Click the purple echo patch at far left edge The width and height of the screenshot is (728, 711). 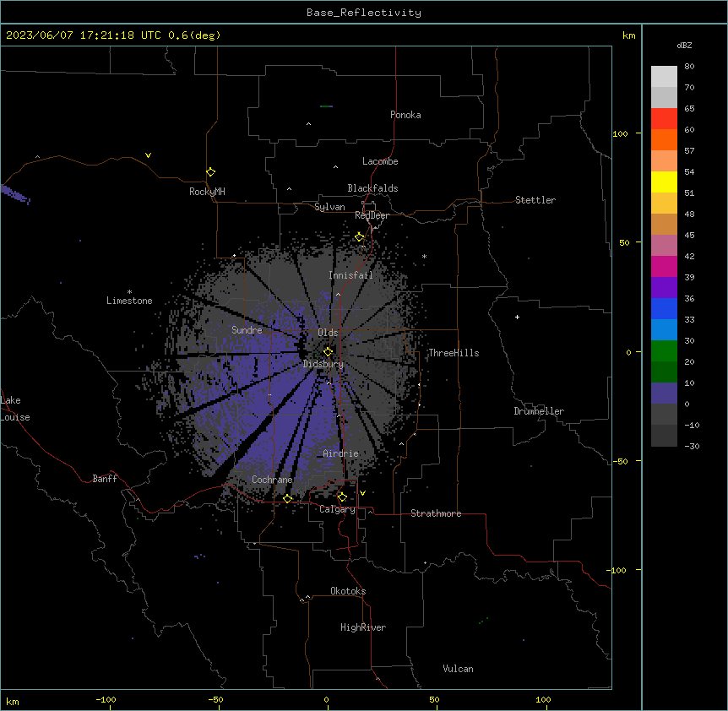pyautogui.click(x=15, y=194)
